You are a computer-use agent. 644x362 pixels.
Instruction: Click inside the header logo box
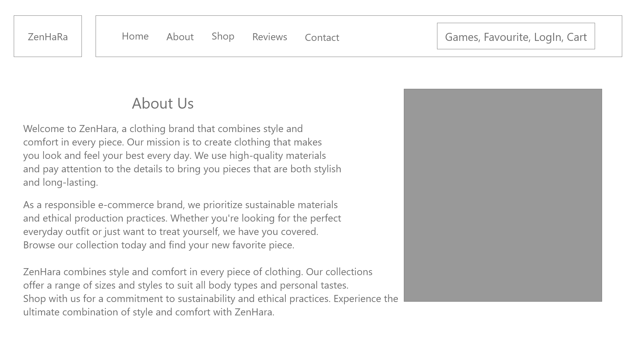[x=48, y=36]
